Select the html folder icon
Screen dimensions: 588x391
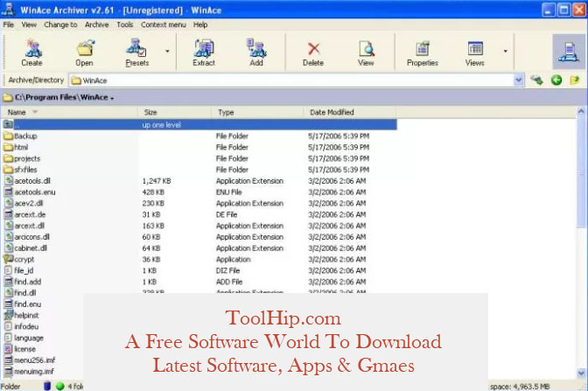click(x=8, y=147)
